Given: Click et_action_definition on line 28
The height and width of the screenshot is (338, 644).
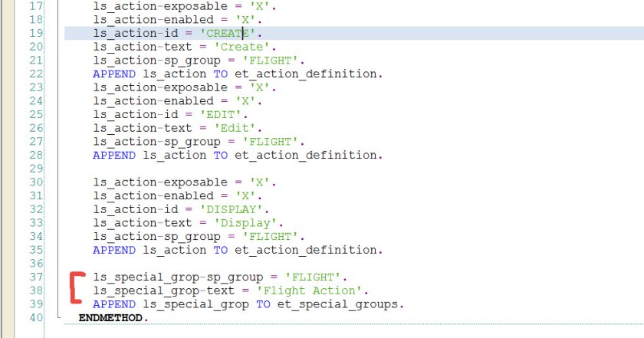Looking at the screenshot, I should pos(306,156).
